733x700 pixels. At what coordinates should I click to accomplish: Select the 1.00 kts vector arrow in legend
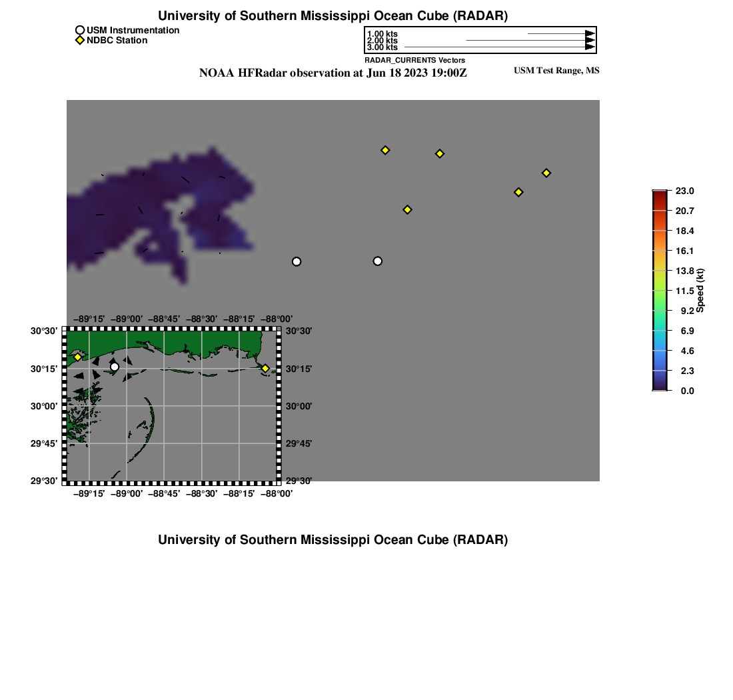coord(560,33)
